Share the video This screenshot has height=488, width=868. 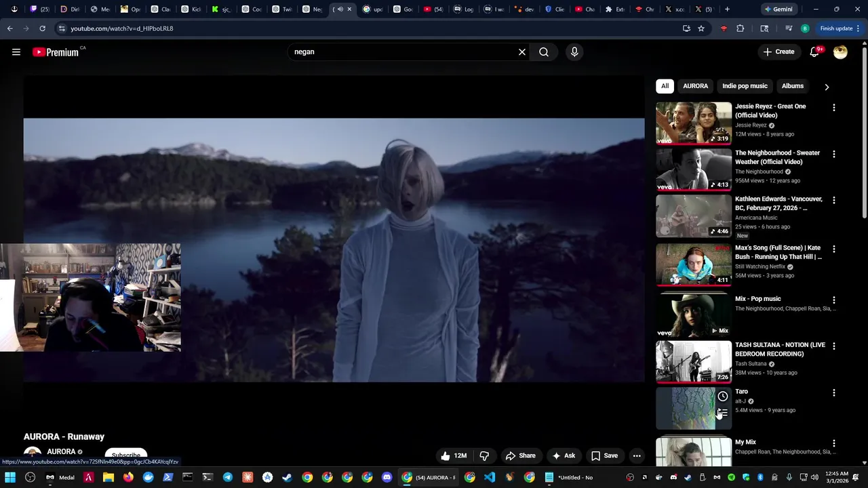coord(520,455)
